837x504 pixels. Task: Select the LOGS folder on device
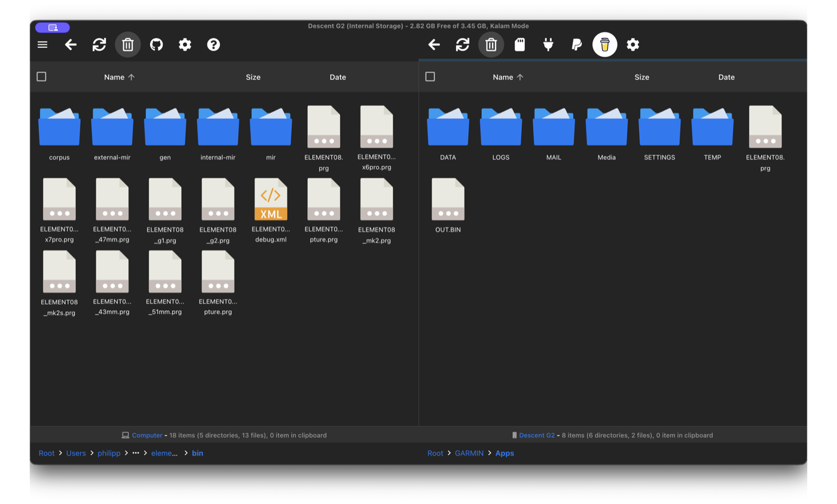coord(501,134)
